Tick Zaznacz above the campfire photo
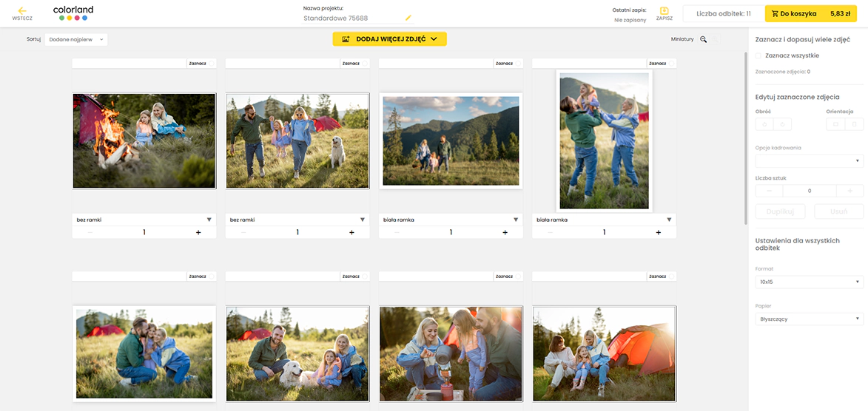868x411 pixels. pos(212,64)
